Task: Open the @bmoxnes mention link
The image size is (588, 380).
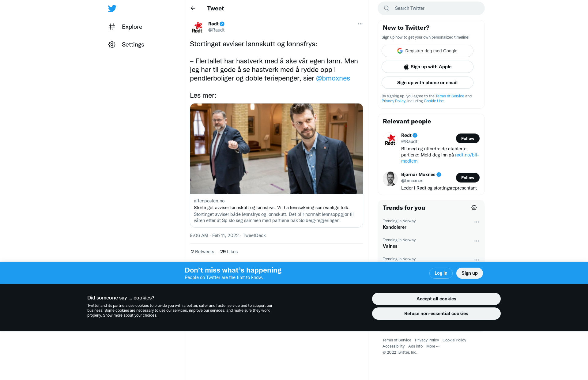Action: 333,78
